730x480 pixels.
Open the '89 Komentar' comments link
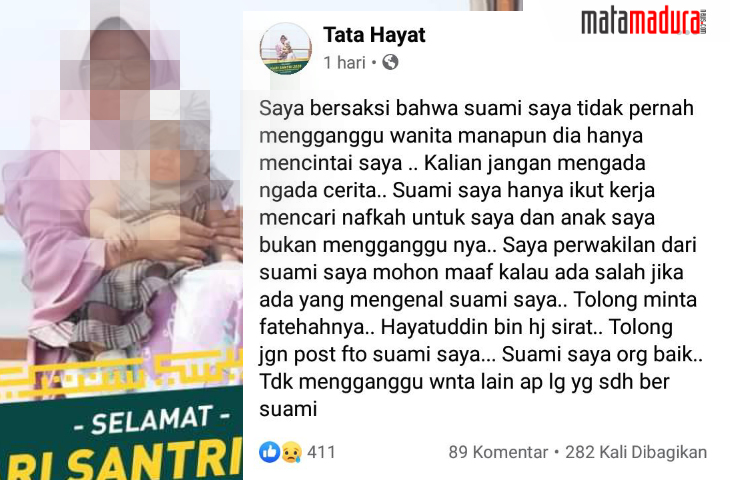point(498,452)
